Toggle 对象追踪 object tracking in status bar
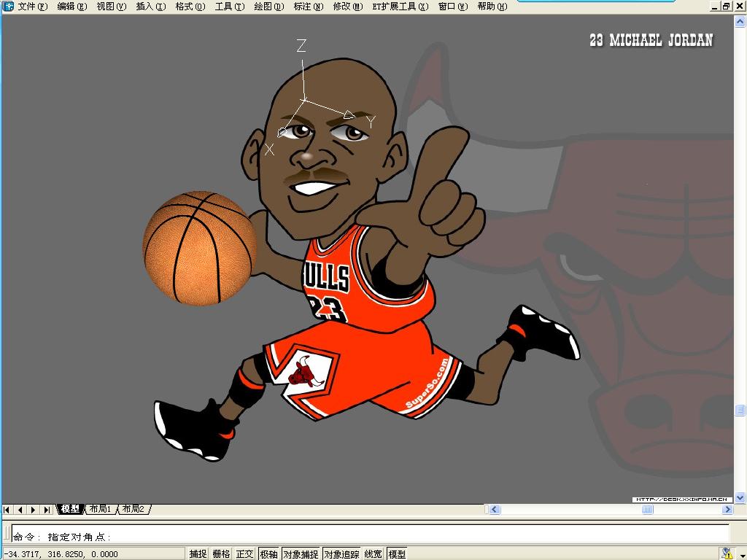This screenshot has width=747, height=560. pyautogui.click(x=341, y=554)
